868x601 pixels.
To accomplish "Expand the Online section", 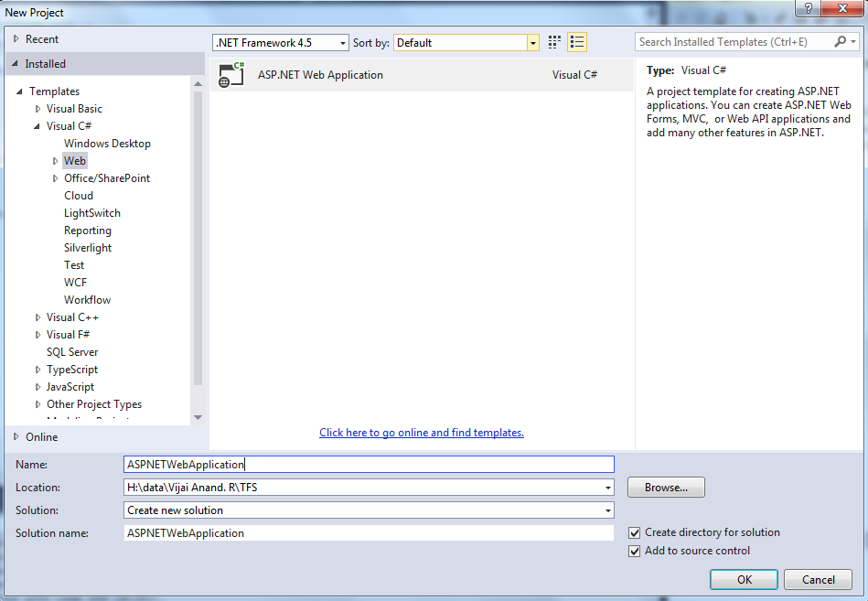I will click(x=16, y=436).
